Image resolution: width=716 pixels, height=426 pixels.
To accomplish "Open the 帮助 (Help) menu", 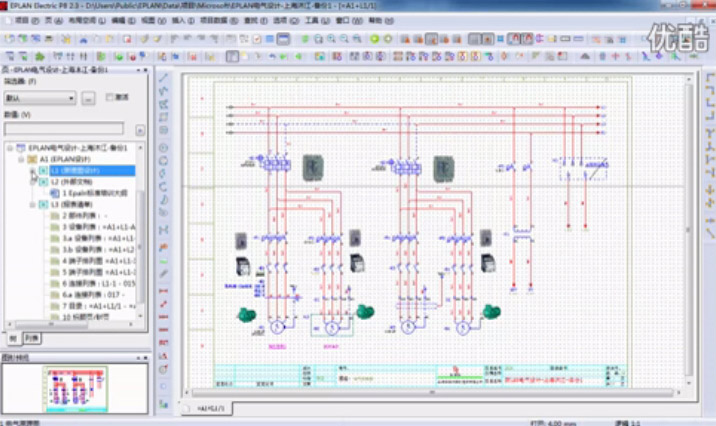I will (x=380, y=21).
